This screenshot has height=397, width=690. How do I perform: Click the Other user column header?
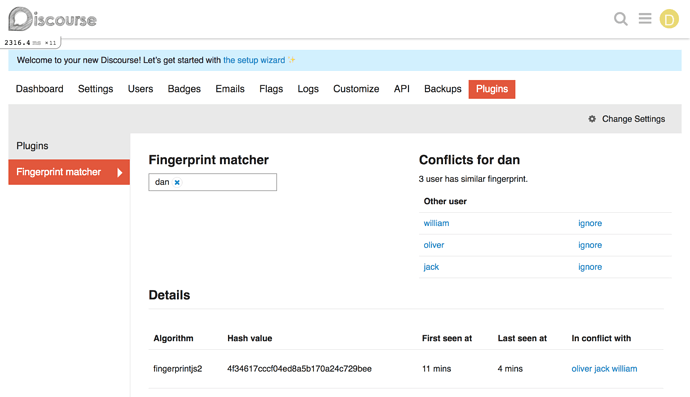(445, 201)
